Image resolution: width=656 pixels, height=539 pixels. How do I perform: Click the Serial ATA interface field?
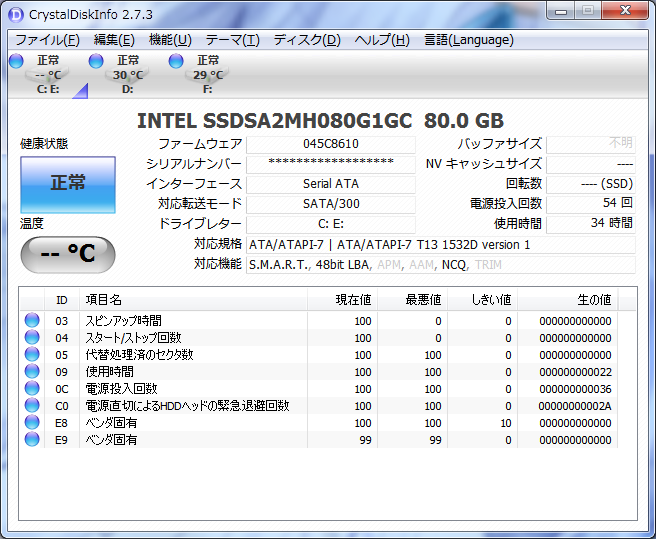click(331, 184)
